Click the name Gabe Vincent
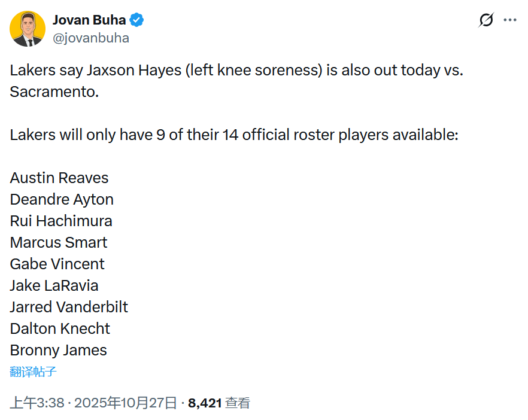528x420 pixels. (57, 264)
